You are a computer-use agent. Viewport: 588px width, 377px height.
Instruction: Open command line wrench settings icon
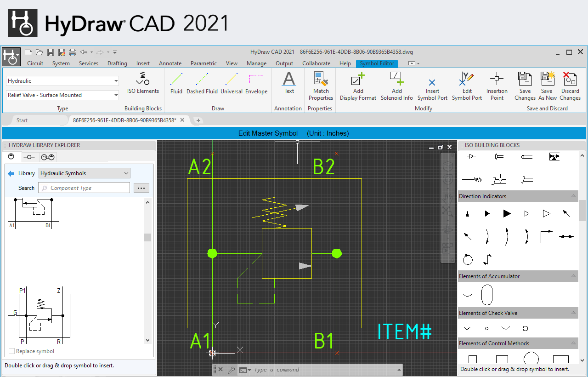tap(231, 370)
